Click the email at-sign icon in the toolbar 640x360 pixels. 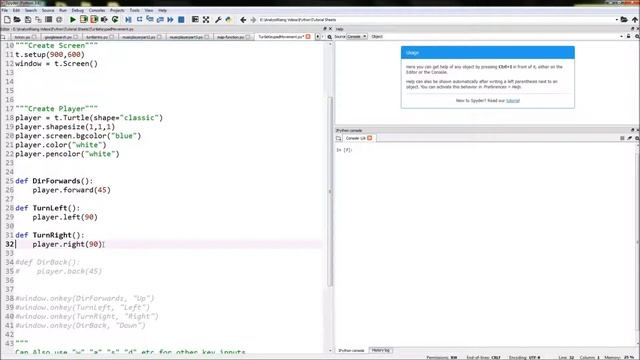(x=59, y=20)
